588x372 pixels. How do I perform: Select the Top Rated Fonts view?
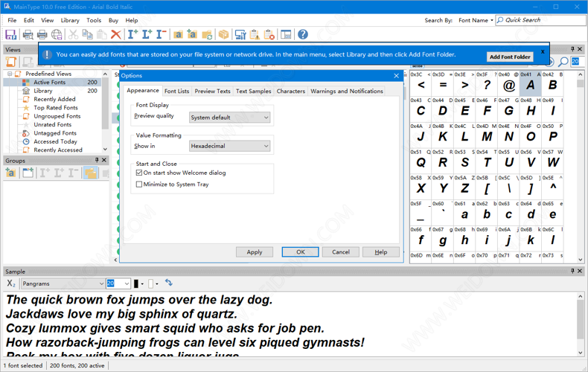[56, 108]
